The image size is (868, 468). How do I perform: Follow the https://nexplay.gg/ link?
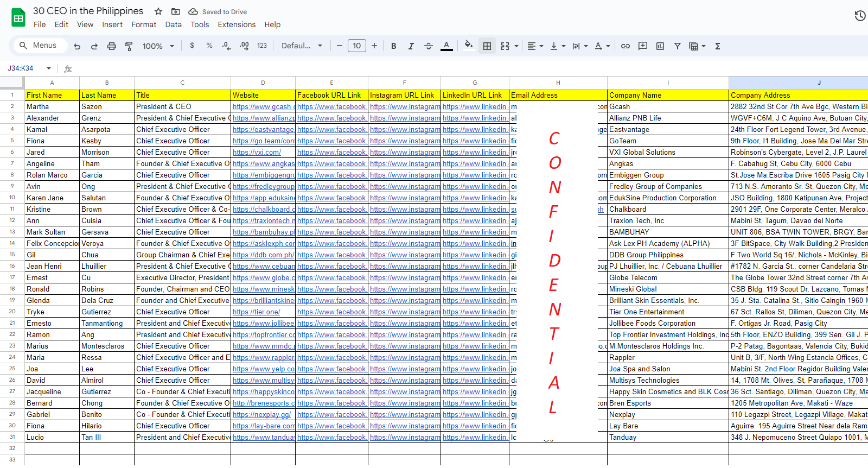point(262,415)
